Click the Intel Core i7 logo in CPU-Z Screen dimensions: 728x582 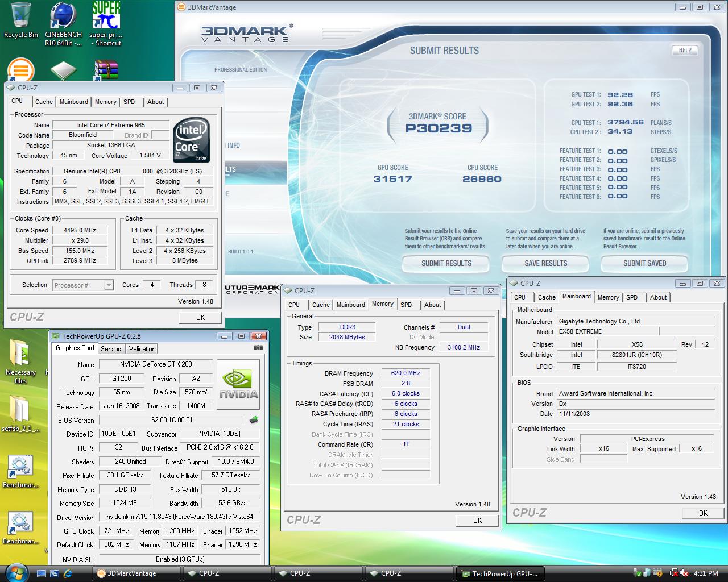(x=191, y=140)
